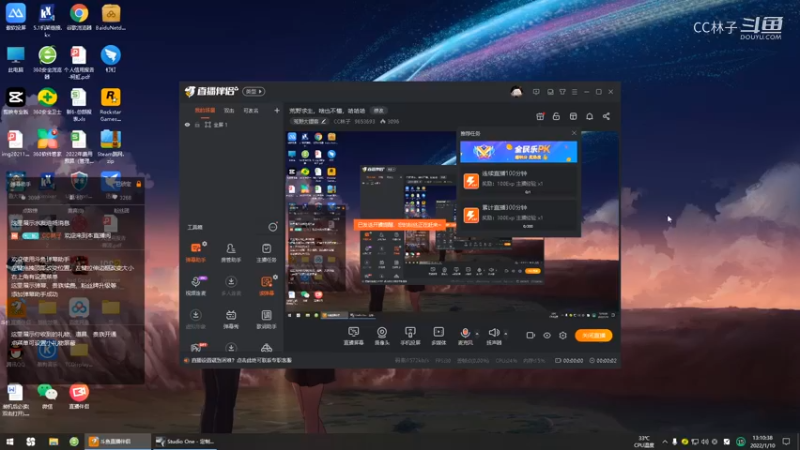Start recording with camcorder icon

[x=531, y=335]
